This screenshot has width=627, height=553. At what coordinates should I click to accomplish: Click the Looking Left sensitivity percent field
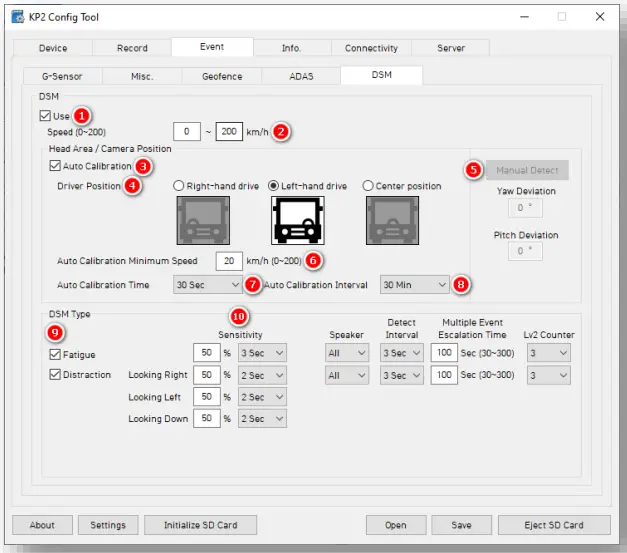coord(207,397)
